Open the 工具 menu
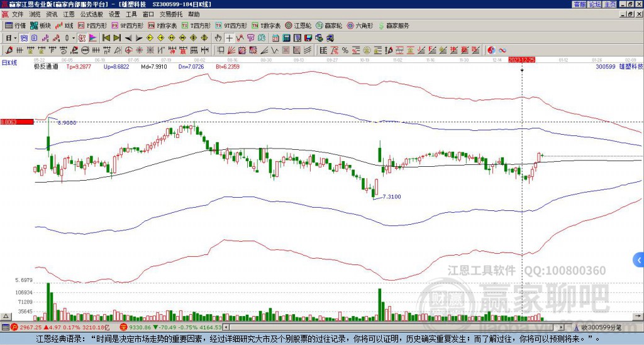Viewport: 644px width, 345px height. click(131, 14)
